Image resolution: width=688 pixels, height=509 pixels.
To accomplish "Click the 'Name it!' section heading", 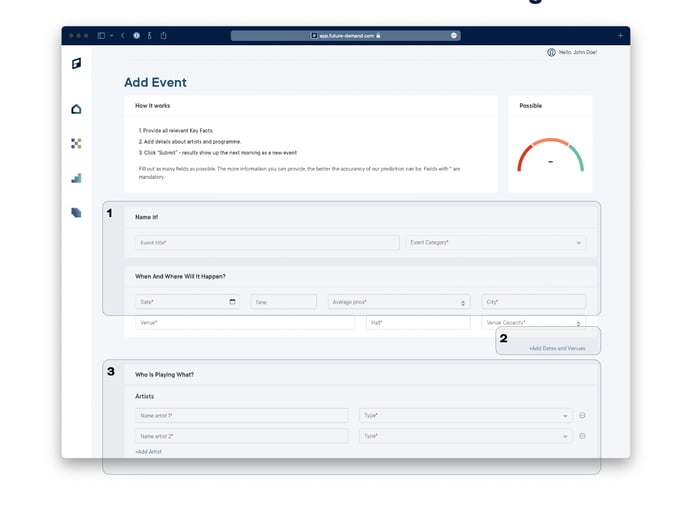I will tap(147, 217).
